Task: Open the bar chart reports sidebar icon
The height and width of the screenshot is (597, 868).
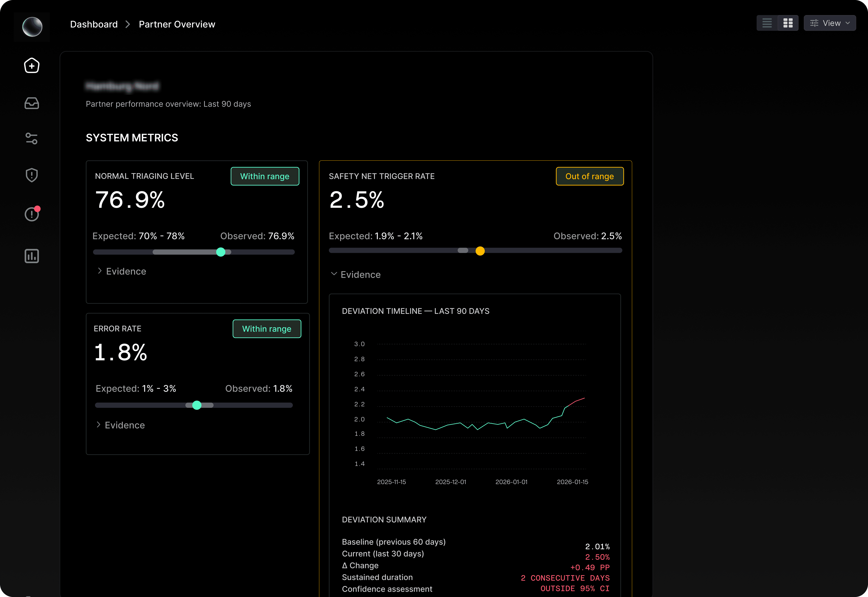Action: click(32, 256)
